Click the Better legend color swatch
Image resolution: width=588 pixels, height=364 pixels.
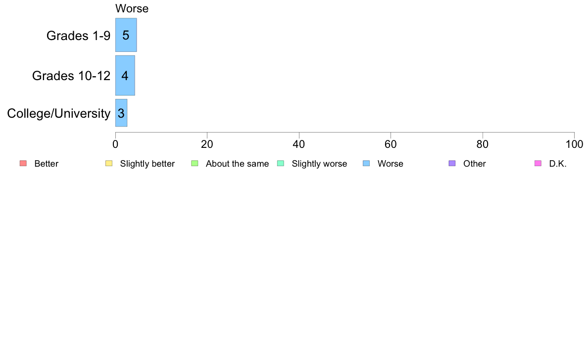click(x=23, y=163)
